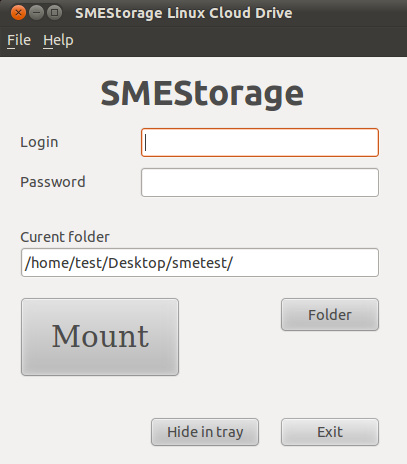The width and height of the screenshot is (407, 464).
Task: Close the SMEStorage window with the orange button
Action: tap(18, 13)
